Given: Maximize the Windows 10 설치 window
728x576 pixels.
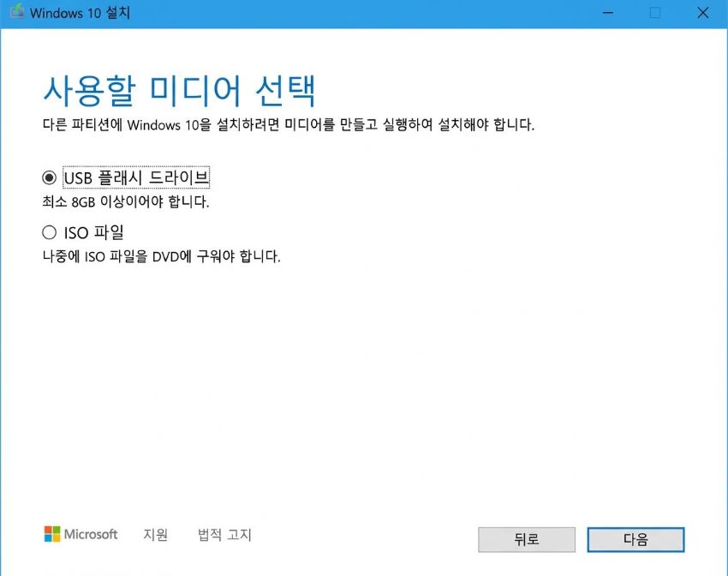Looking at the screenshot, I should [654, 13].
